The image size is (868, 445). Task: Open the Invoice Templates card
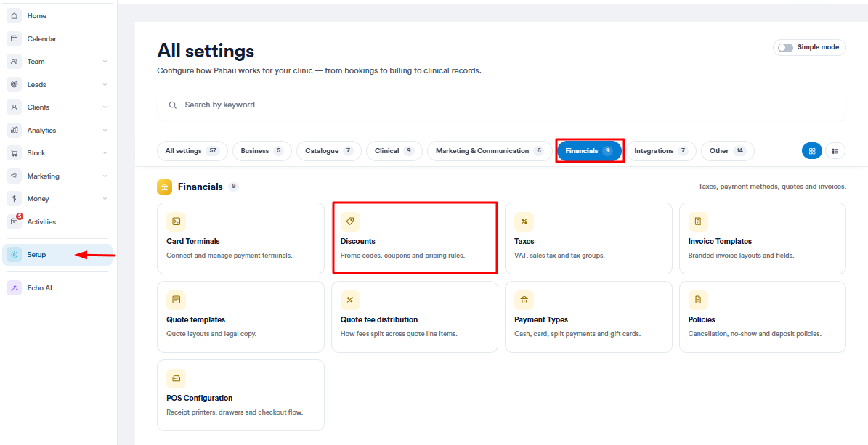762,238
